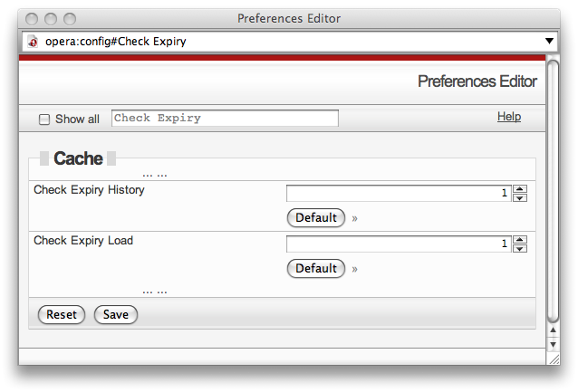Click the opera:config#Check Expiry address field
This screenshot has width=578, height=392.
point(289,42)
